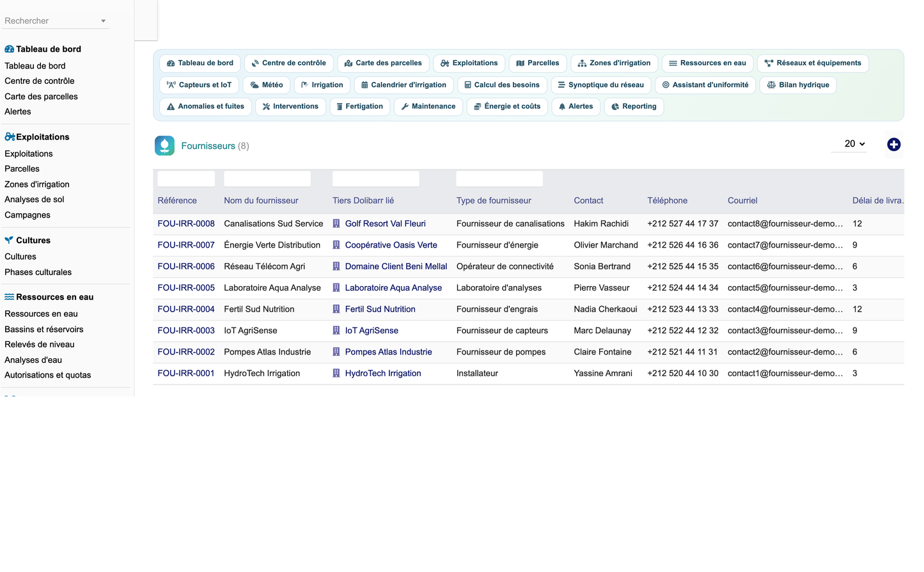Click building icon beside HydroTech Irrigation link
Image resolution: width=924 pixels, height=572 pixels.
(336, 374)
